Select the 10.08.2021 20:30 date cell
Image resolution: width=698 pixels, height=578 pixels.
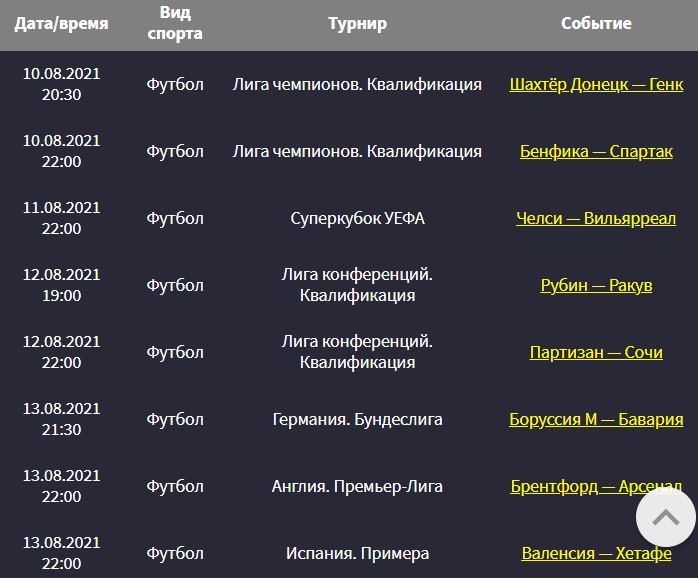[x=61, y=84]
